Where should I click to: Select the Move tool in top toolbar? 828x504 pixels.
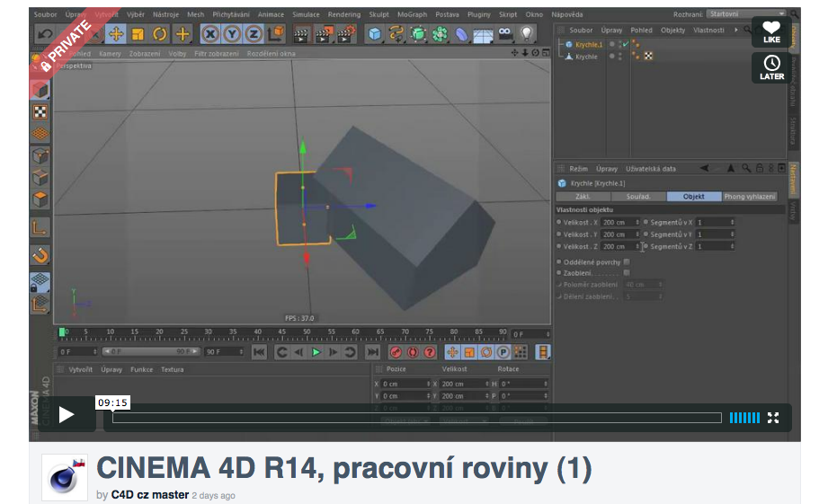click(x=116, y=34)
